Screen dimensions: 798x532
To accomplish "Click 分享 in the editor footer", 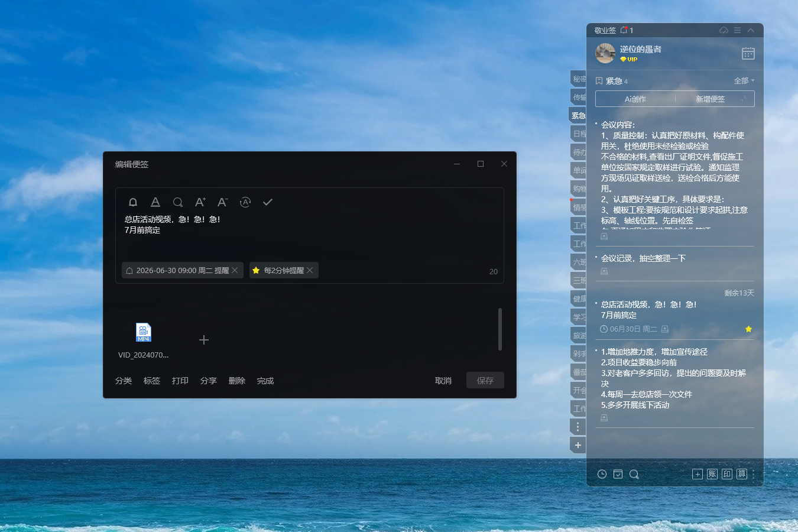I will pos(209,381).
